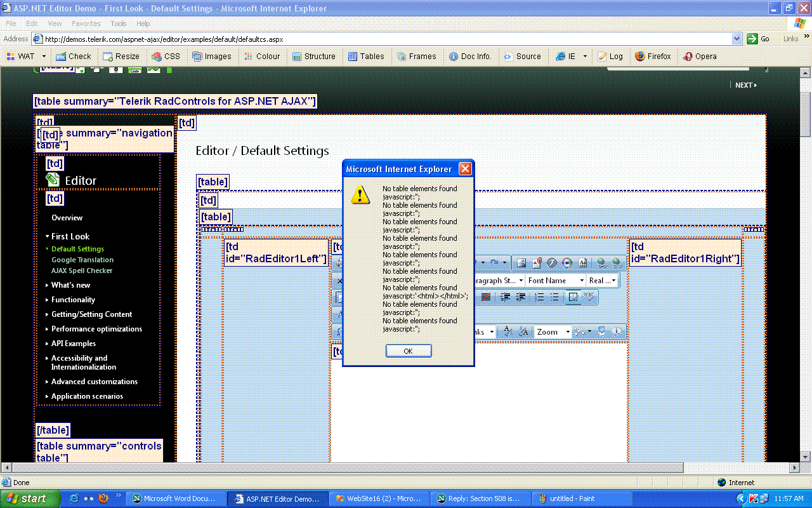The width and height of the screenshot is (812, 508).
Task: Open the CSS toolbar option
Action: [x=166, y=57]
